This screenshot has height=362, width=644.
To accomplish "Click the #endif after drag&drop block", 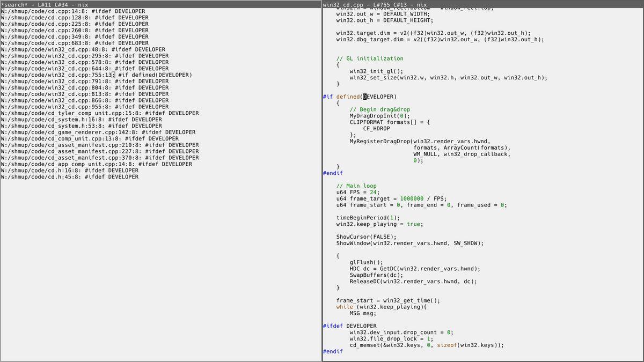I will (333, 173).
